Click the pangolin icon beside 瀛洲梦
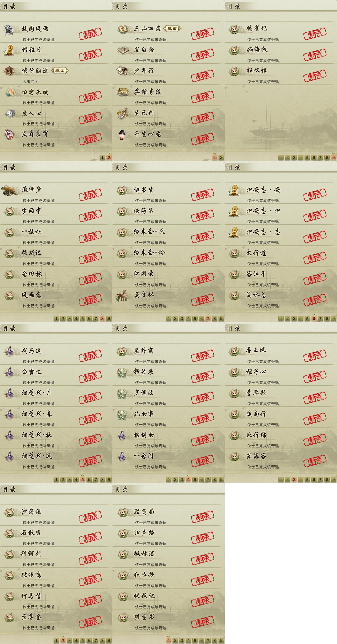The height and width of the screenshot is (644, 337). point(10,190)
